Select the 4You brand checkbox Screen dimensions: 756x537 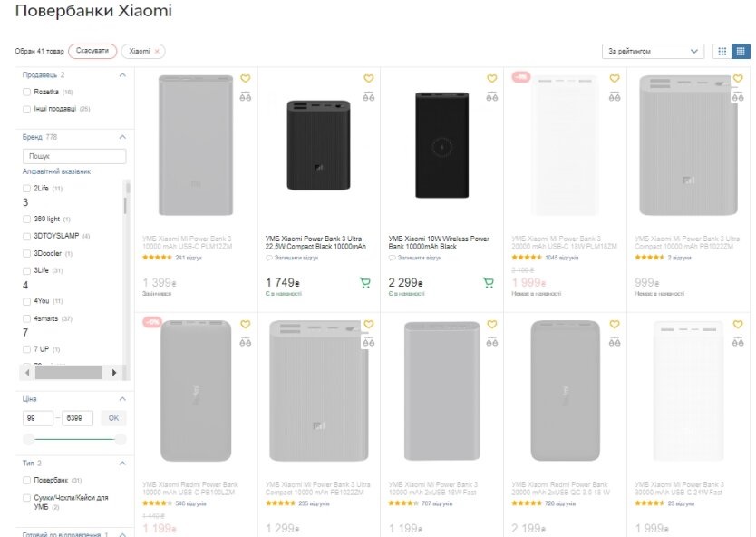pos(26,301)
